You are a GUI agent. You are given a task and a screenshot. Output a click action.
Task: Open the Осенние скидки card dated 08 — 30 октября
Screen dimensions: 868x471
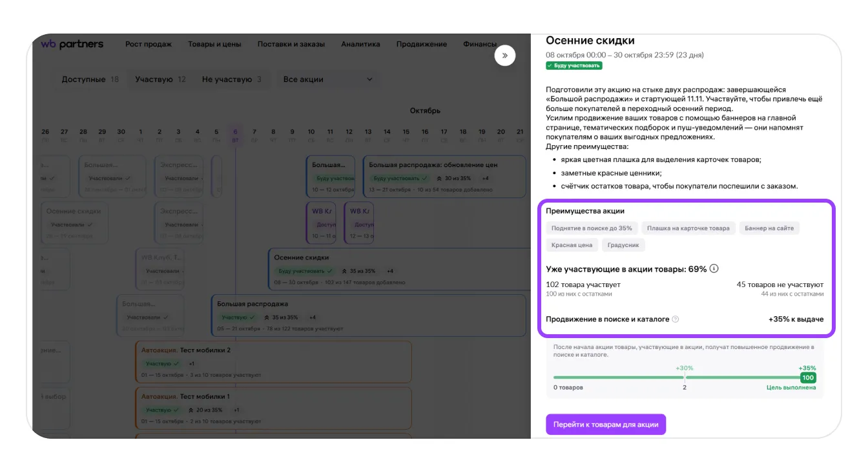click(x=400, y=269)
